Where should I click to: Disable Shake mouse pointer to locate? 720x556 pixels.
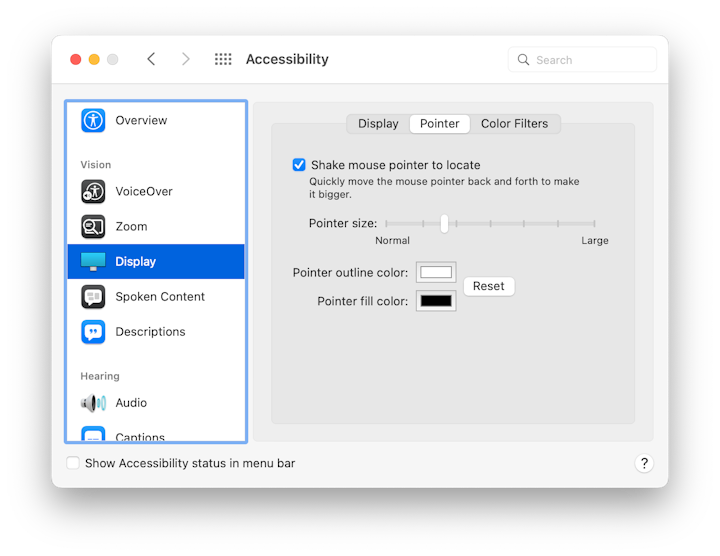(x=299, y=165)
